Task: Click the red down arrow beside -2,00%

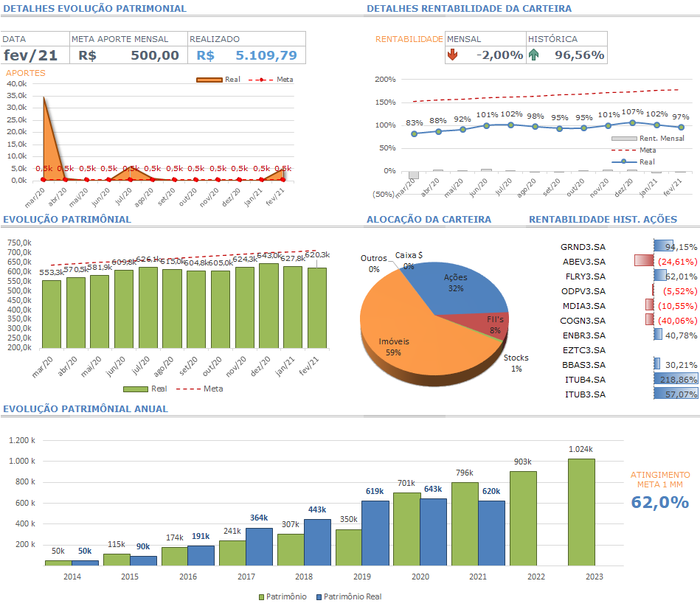Action: (x=452, y=55)
